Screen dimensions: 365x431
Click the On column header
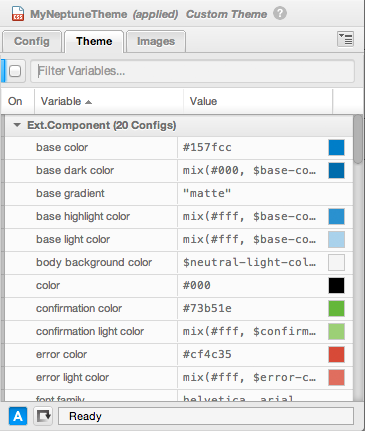[x=15, y=101]
